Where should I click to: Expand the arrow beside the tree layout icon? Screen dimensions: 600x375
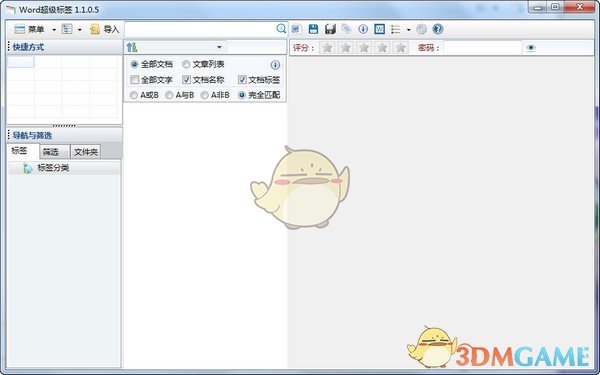pos(80,29)
